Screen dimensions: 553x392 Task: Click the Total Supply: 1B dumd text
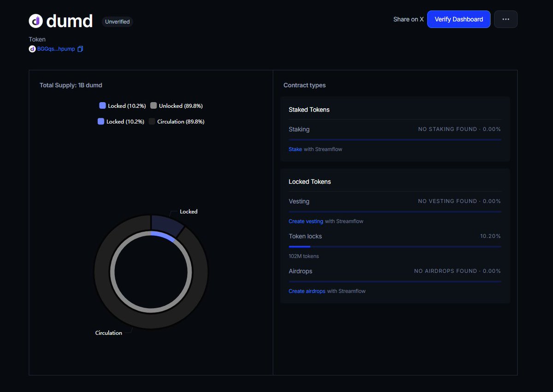71,85
